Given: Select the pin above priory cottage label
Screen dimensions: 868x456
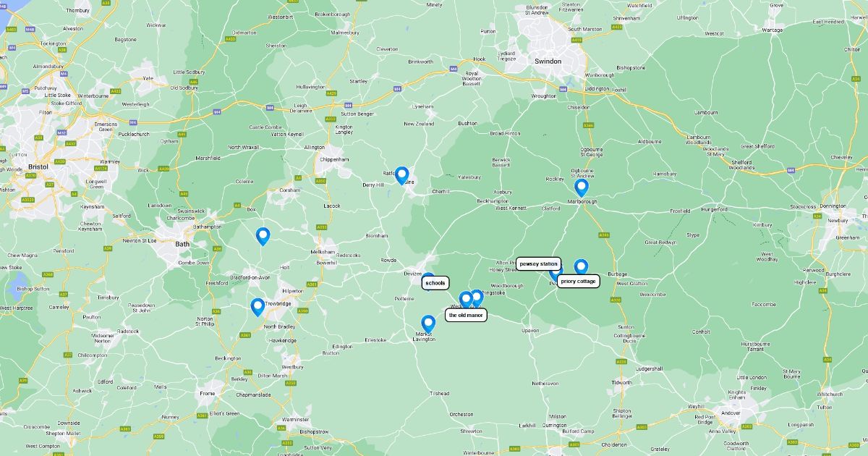Looking at the screenshot, I should tap(581, 267).
